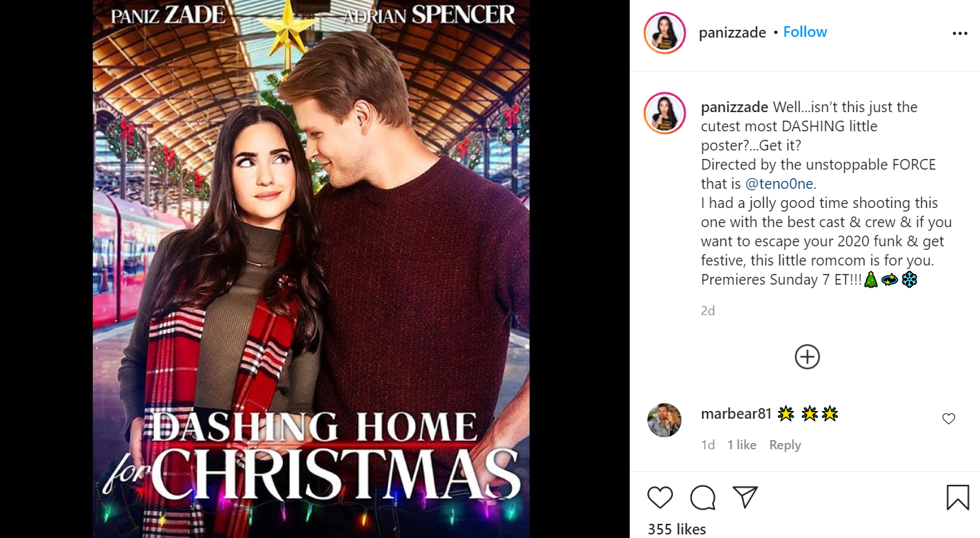The height and width of the screenshot is (538, 980).
Task: Open comments via the speech bubble icon
Action: 702,498
